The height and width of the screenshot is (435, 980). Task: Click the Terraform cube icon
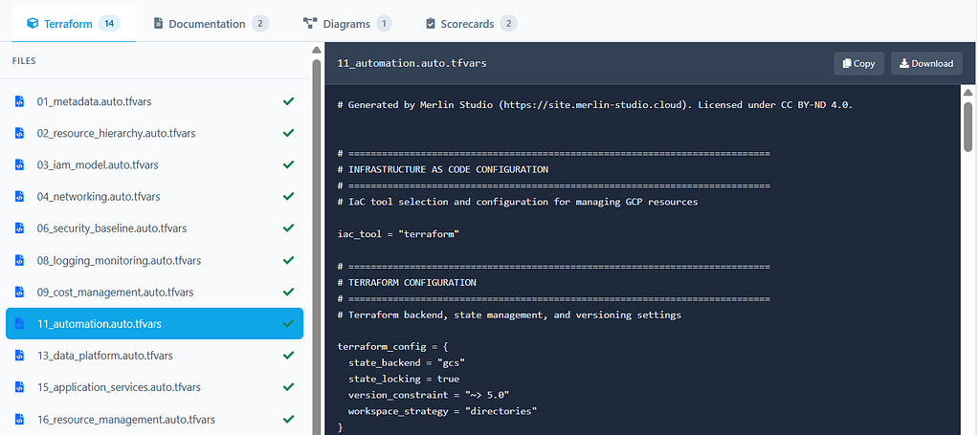(x=32, y=24)
